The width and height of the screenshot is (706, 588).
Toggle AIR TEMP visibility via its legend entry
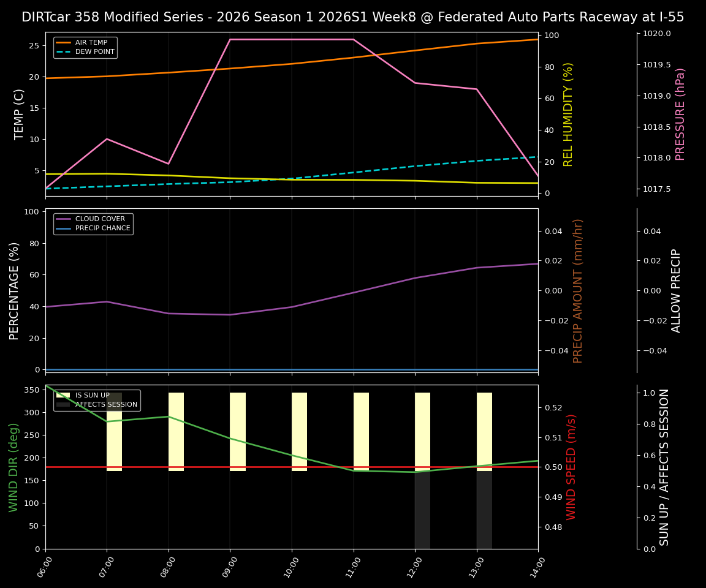coord(93,42)
